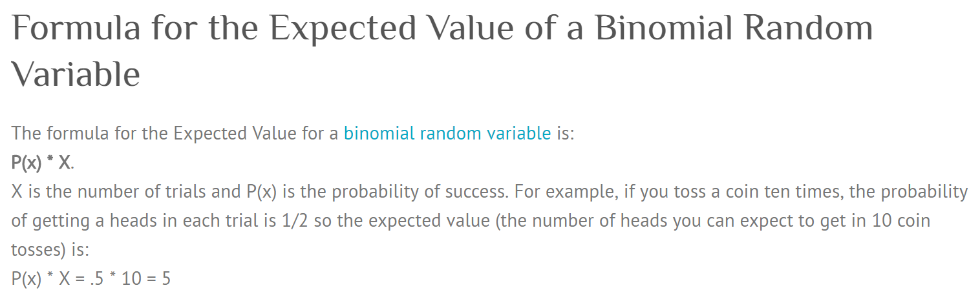
Task: Click the word 'Binomial' in the heading
Action: [x=658, y=28]
